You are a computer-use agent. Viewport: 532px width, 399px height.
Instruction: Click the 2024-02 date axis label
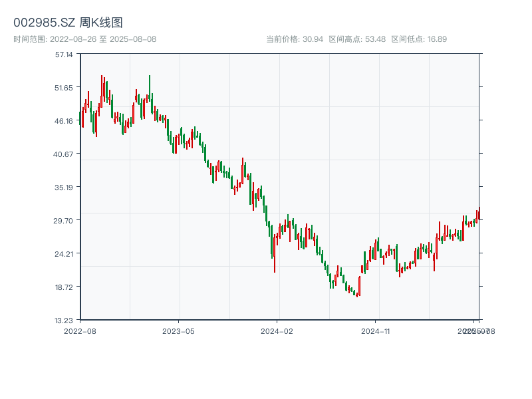[277, 331]
